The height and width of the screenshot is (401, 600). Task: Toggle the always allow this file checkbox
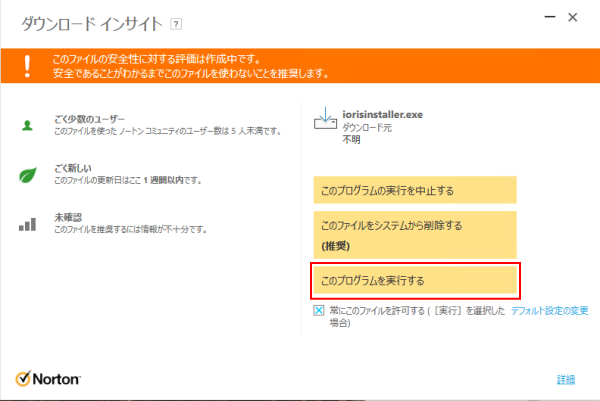point(319,310)
